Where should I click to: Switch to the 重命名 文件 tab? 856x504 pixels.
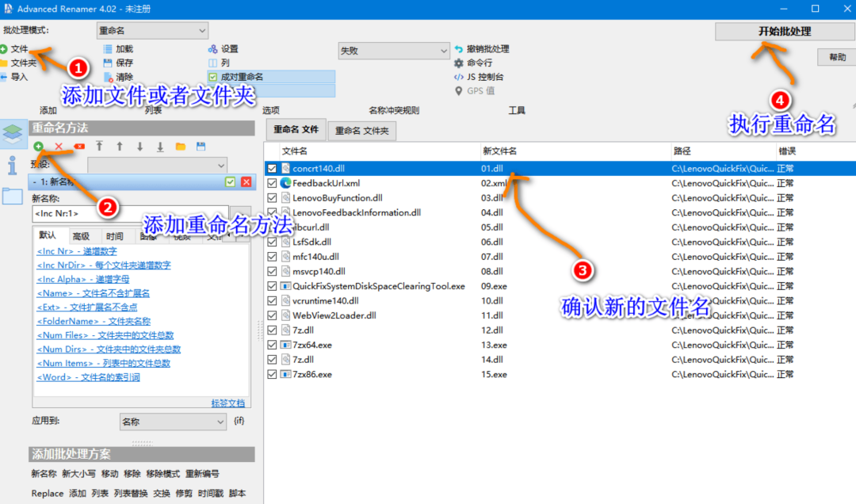click(x=296, y=129)
